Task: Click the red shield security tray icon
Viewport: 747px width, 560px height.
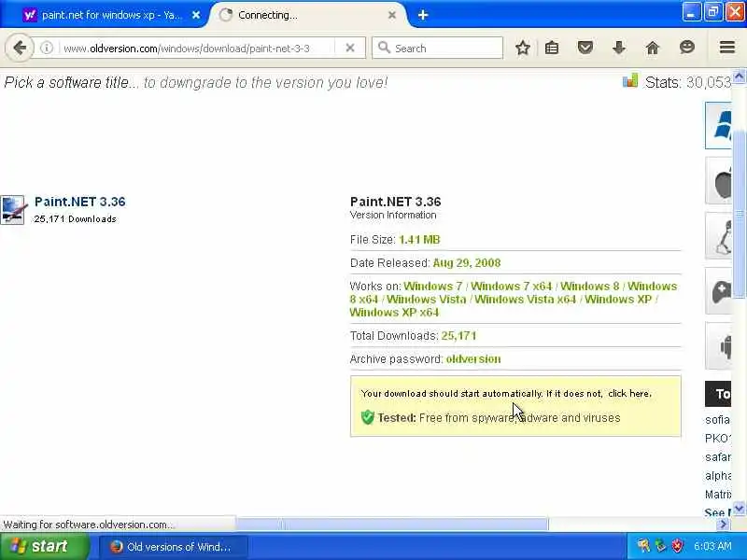Action: (x=677, y=546)
